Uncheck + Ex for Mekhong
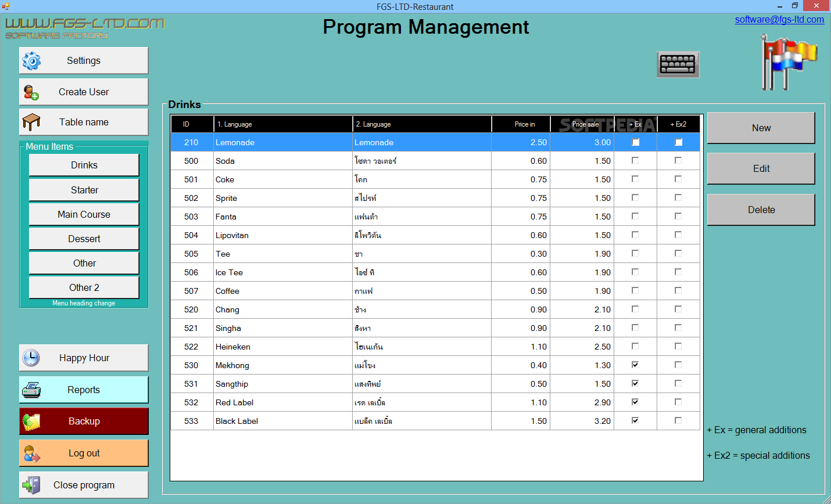Image resolution: width=831 pixels, height=504 pixels. coord(635,365)
